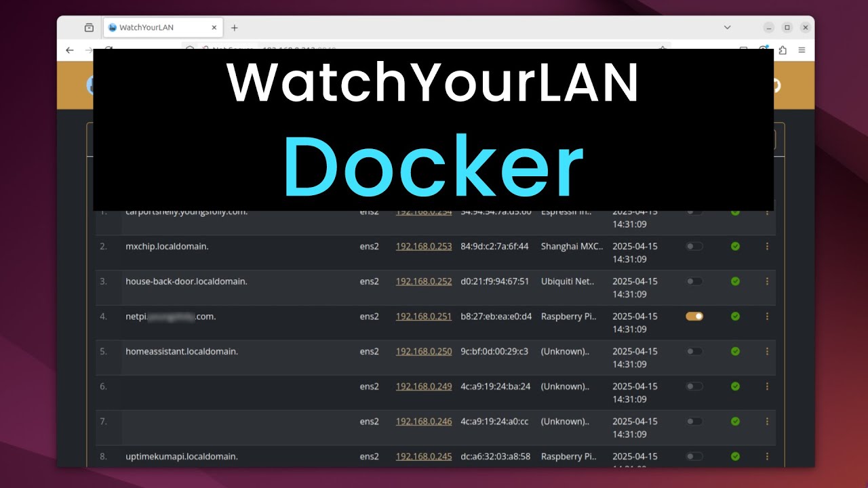The image size is (868, 488).
Task: Open the 192.168.0.245 IP address link
Action: (x=423, y=456)
